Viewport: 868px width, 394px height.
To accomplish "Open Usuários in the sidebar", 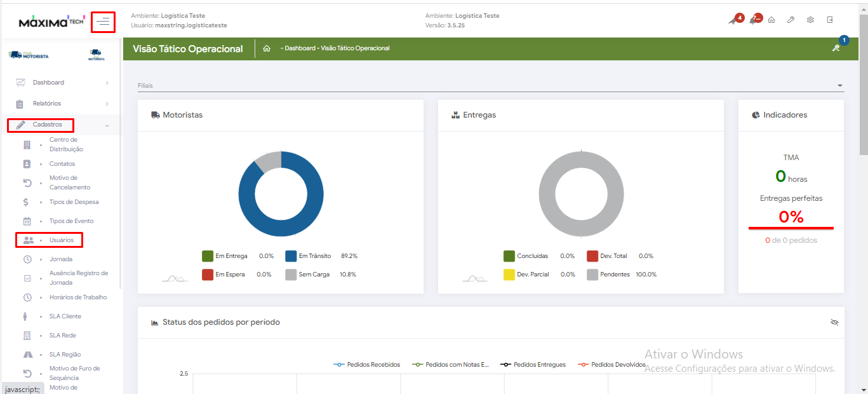I will click(x=62, y=240).
